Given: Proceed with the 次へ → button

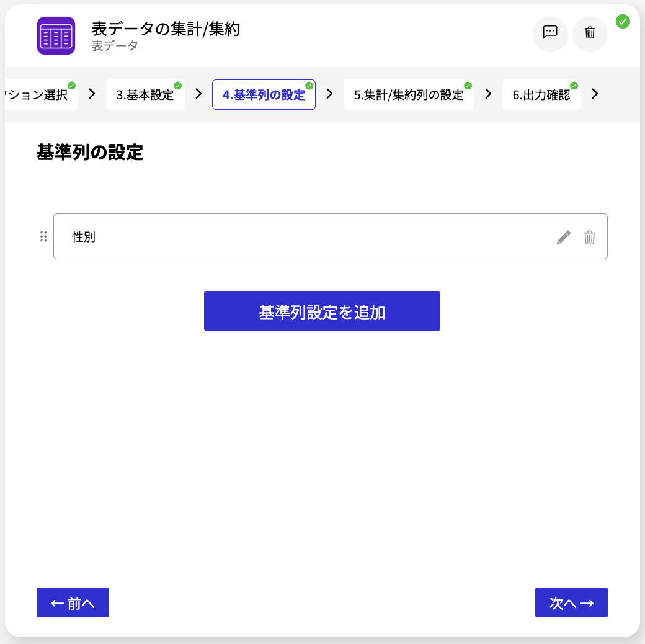Looking at the screenshot, I should (x=571, y=602).
